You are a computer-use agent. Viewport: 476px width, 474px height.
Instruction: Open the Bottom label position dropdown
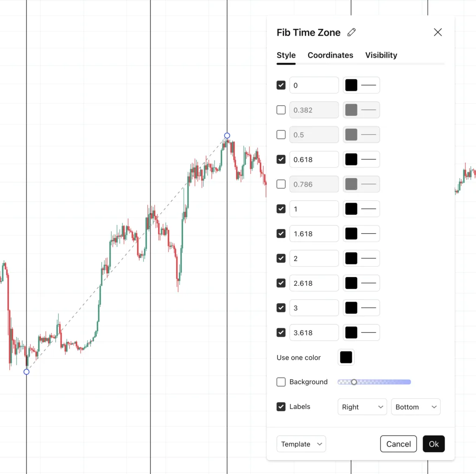pos(415,407)
